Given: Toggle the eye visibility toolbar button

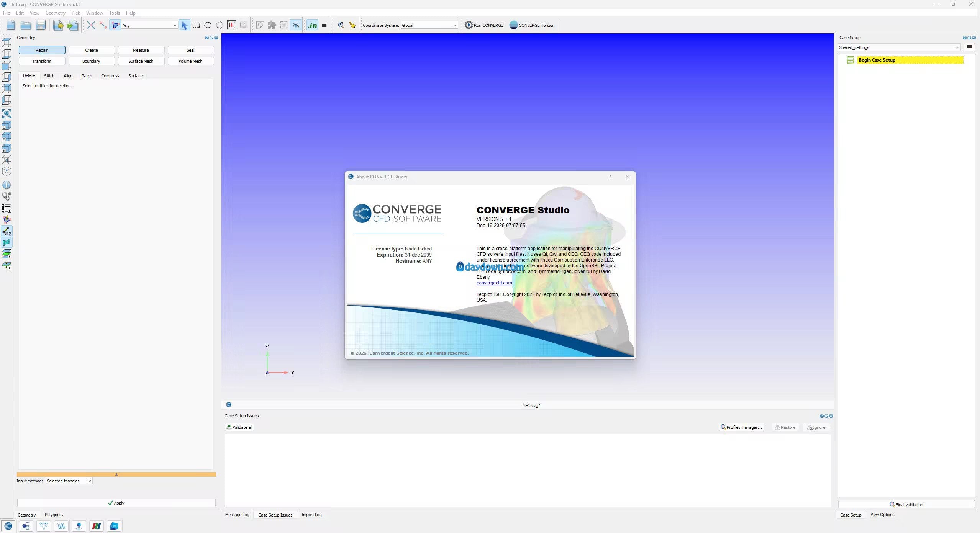Looking at the screenshot, I should [x=296, y=25].
